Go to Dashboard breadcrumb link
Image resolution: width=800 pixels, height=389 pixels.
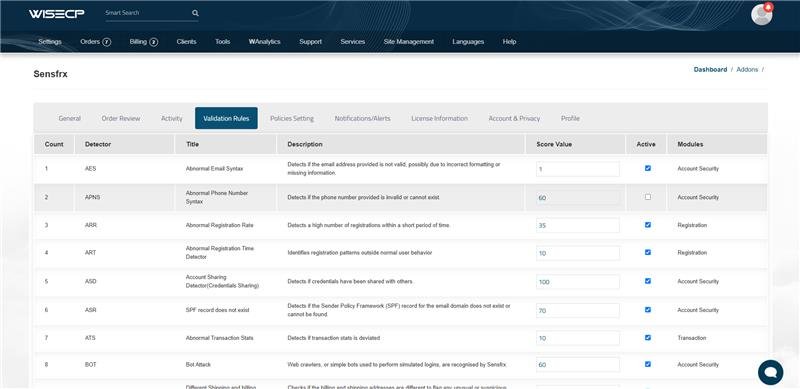click(x=710, y=69)
